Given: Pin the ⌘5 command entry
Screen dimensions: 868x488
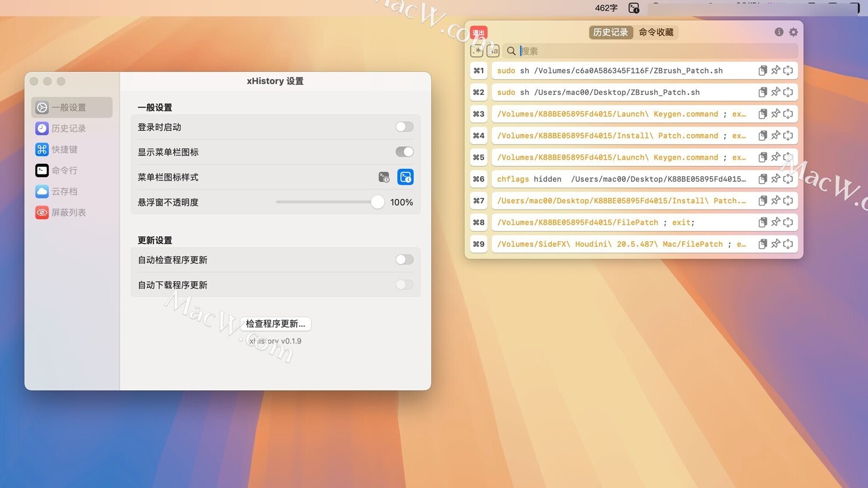Looking at the screenshot, I should pyautogui.click(x=775, y=158).
